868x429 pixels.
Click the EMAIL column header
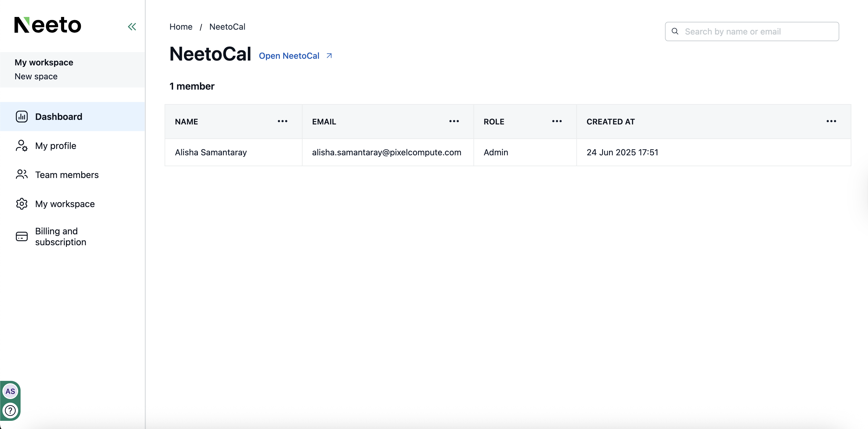point(388,121)
